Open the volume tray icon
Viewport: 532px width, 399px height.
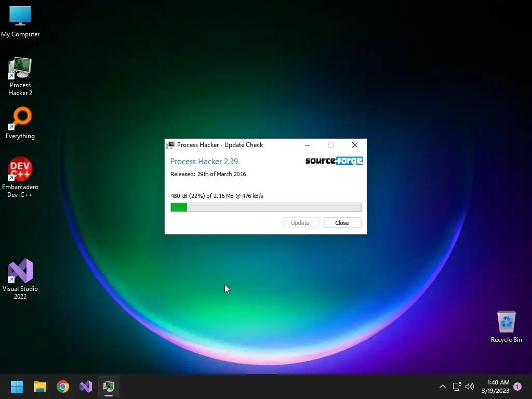(x=470, y=387)
